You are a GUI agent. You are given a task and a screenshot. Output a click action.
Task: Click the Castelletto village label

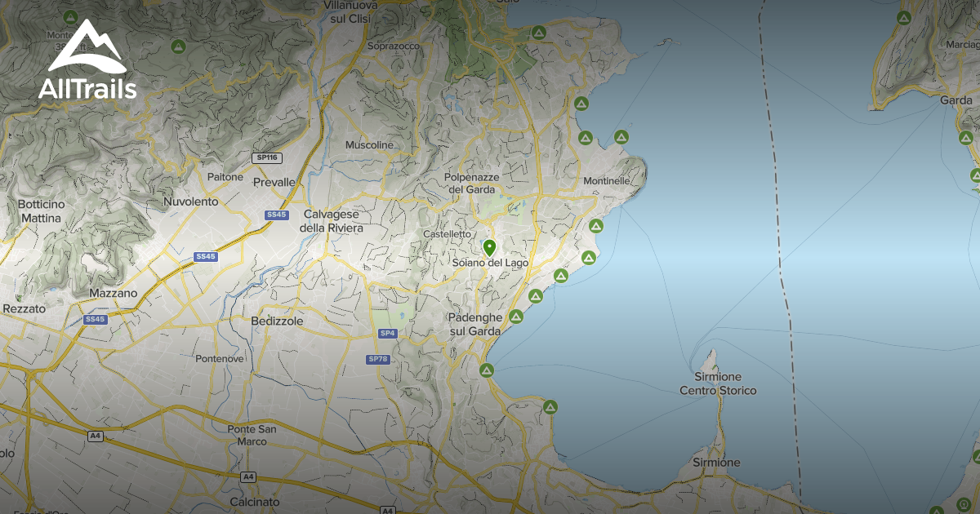point(448,232)
